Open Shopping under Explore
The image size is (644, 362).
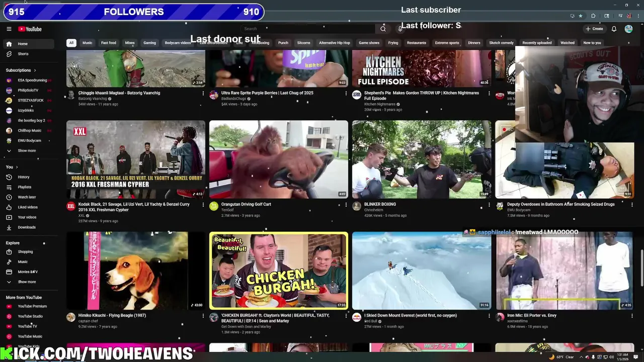point(29,251)
